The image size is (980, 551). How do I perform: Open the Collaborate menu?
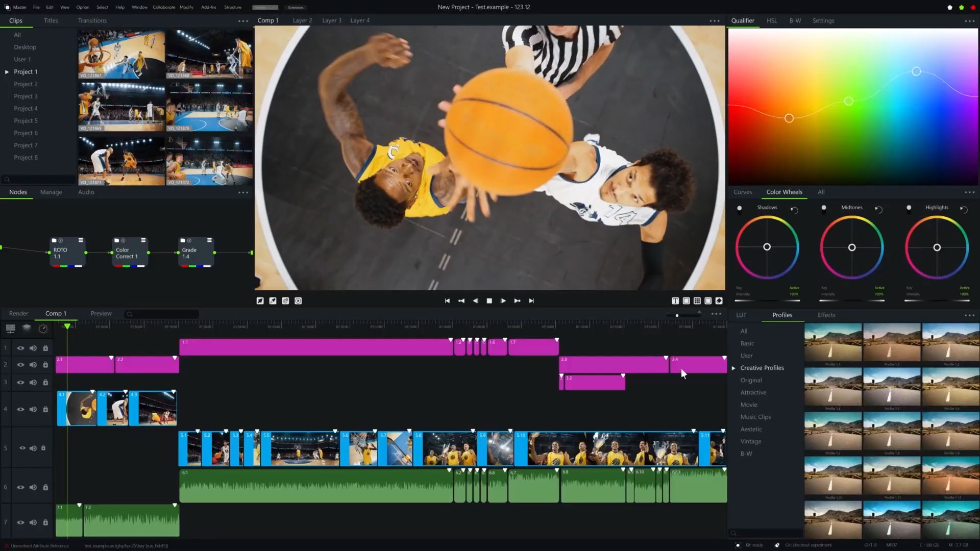coord(164,7)
